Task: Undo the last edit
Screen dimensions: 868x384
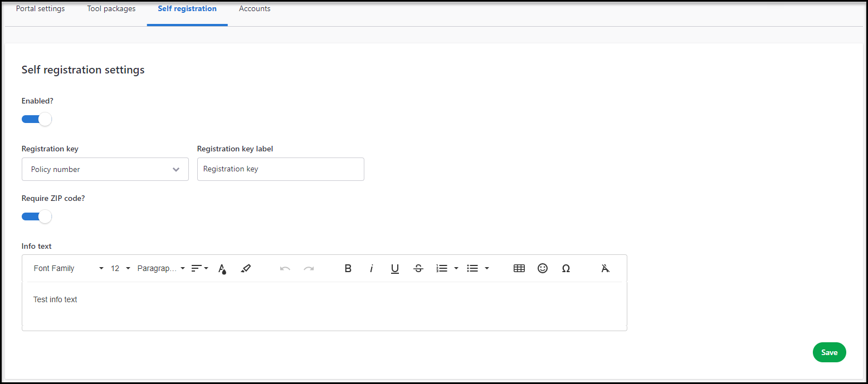Action: click(x=285, y=268)
